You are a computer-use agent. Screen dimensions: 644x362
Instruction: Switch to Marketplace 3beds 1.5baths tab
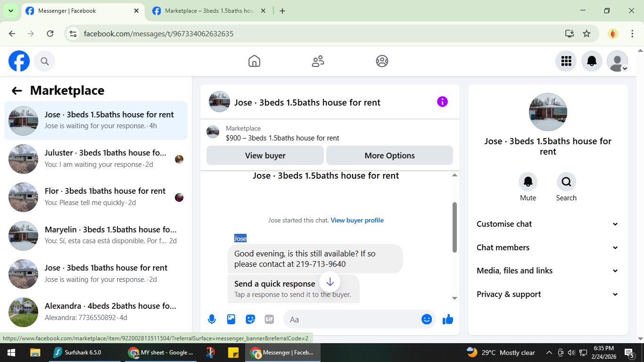click(209, 11)
